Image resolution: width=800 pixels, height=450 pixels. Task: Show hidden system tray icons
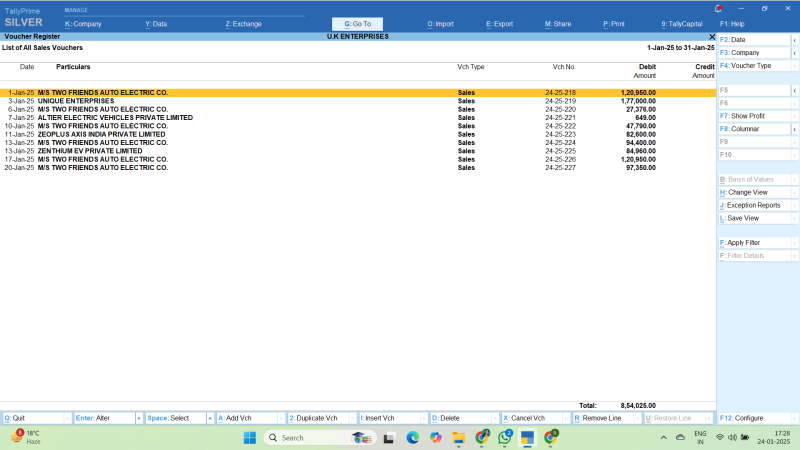point(664,438)
